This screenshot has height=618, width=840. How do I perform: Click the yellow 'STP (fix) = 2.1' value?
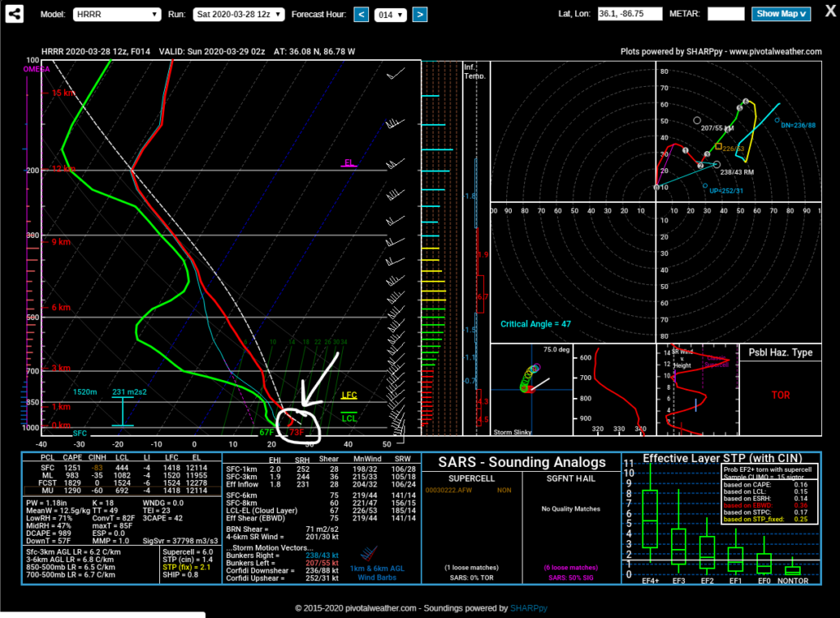[186, 567]
